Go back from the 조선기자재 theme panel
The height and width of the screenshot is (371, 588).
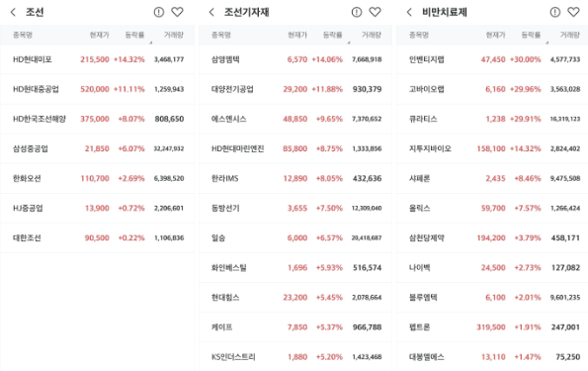coord(211,13)
